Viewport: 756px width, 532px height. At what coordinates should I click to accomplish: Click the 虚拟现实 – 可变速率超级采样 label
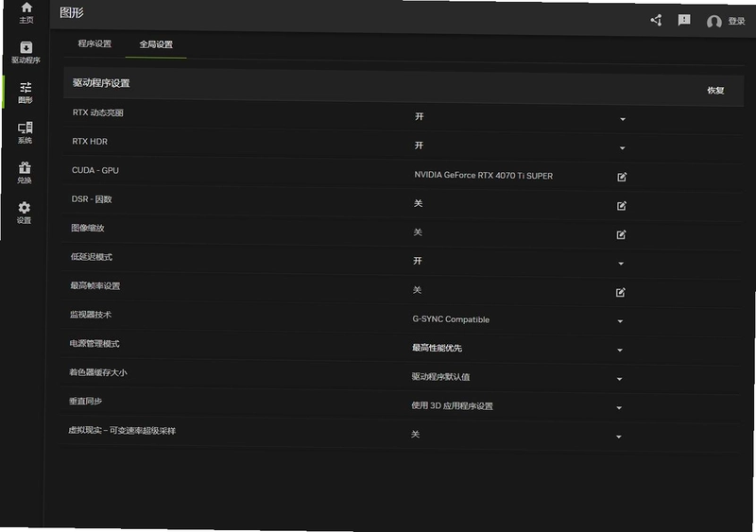[122, 430]
